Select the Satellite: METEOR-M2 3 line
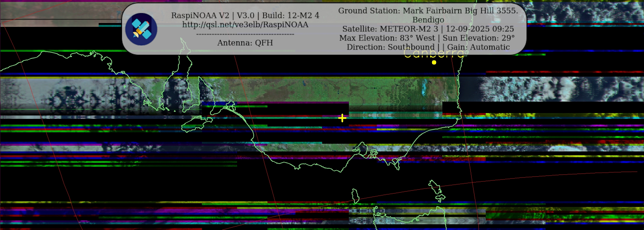This screenshot has height=230, width=644. coord(390,29)
